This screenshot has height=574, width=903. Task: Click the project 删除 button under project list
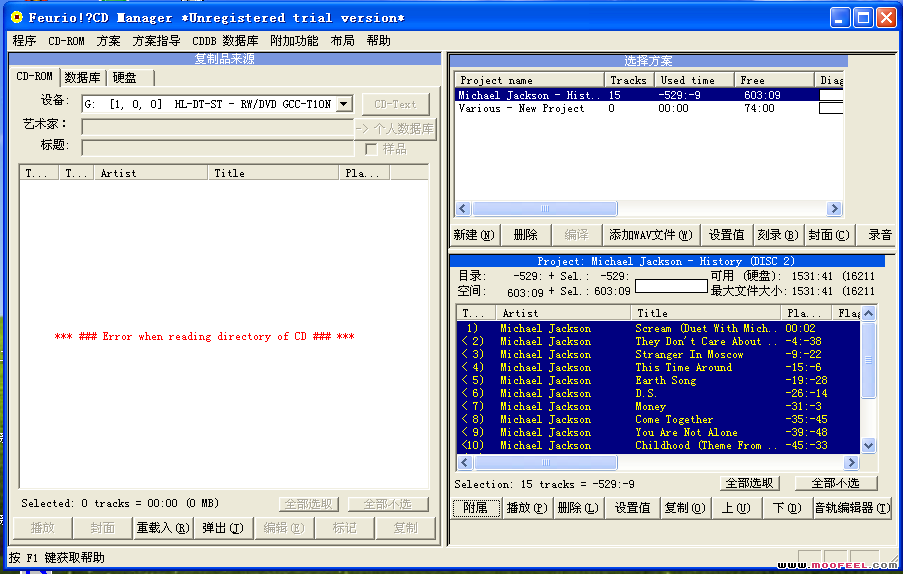pos(525,235)
